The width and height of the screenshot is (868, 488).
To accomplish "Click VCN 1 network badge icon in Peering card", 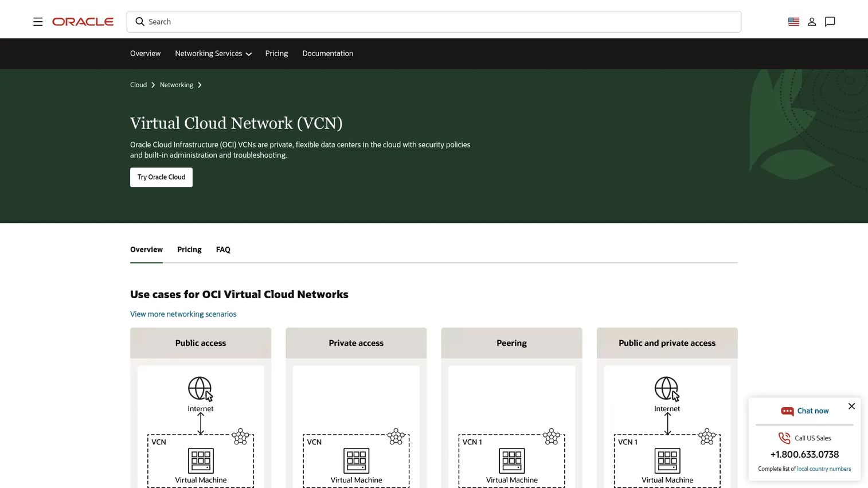I will [x=552, y=436].
